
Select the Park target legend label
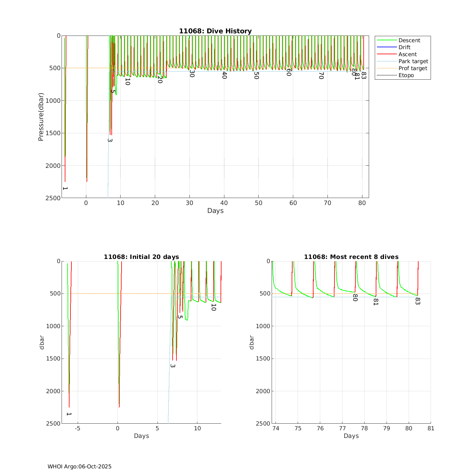click(x=413, y=61)
